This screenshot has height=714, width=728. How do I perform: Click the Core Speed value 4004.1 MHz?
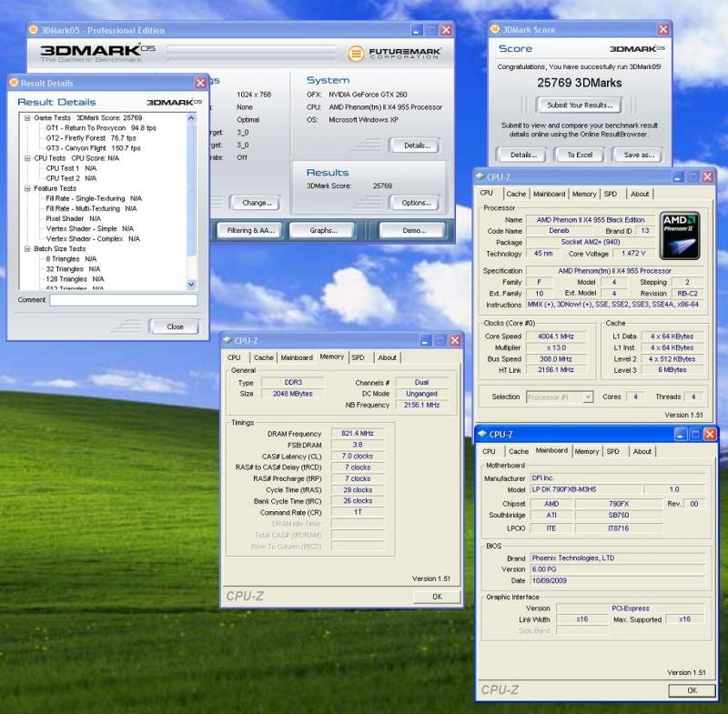point(556,337)
